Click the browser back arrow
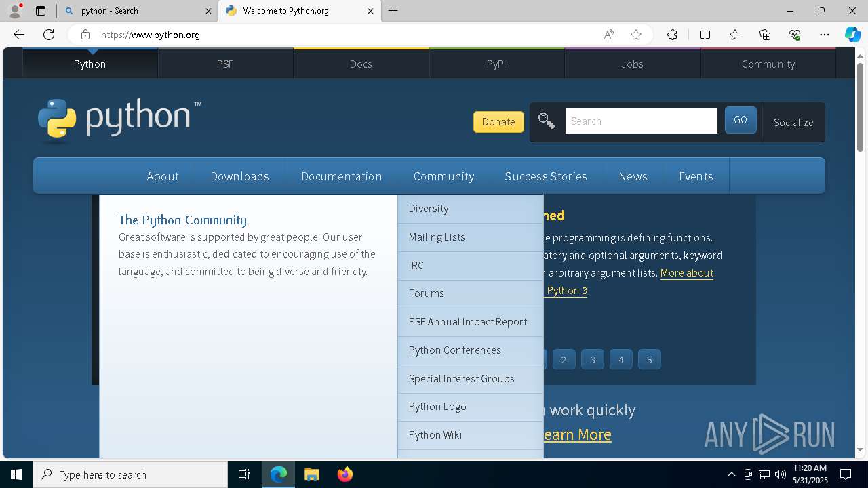This screenshot has width=868, height=488. tap(19, 35)
